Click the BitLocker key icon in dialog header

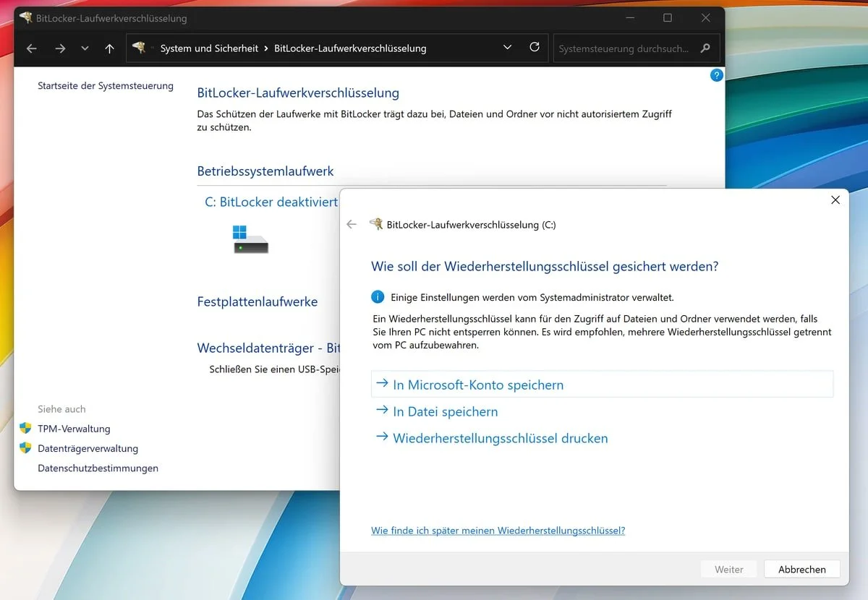click(x=375, y=224)
